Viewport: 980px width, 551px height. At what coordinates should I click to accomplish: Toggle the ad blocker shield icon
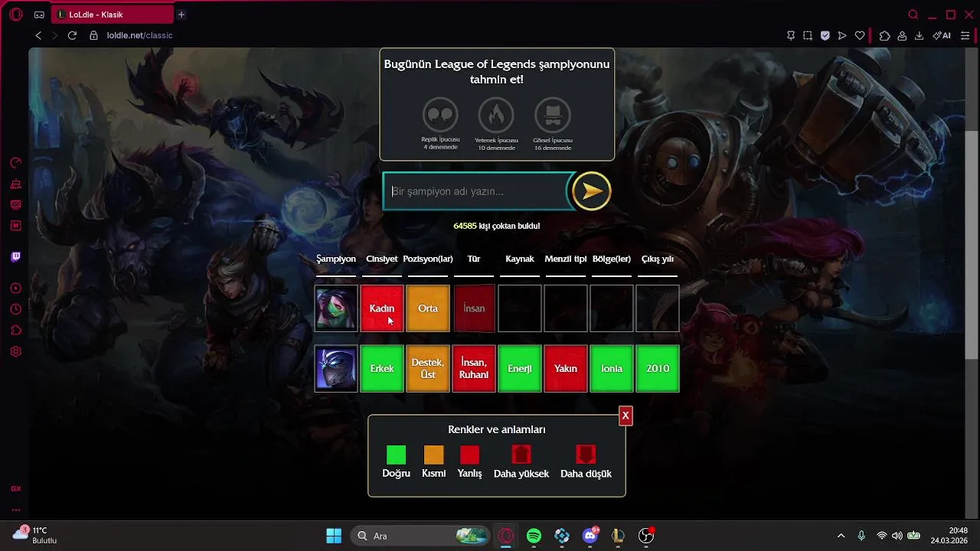click(x=825, y=35)
